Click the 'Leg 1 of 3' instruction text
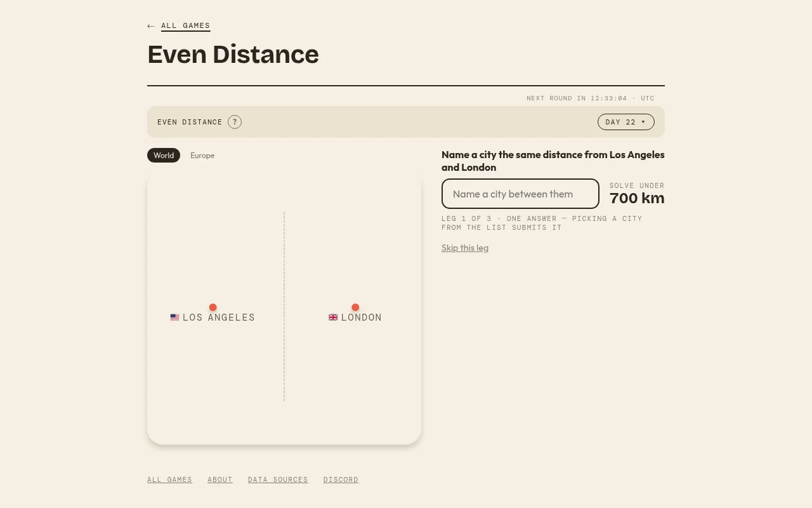This screenshot has height=508, width=812. coord(542,223)
